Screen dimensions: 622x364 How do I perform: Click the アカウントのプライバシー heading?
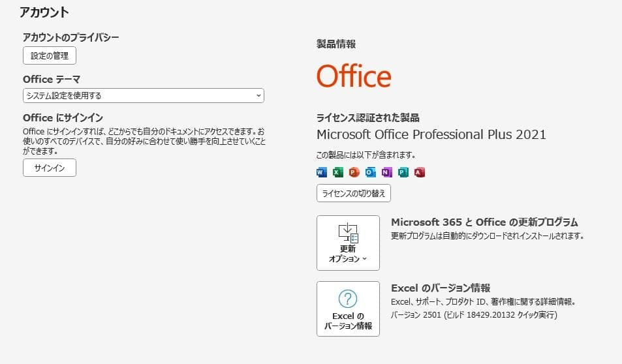pos(71,37)
